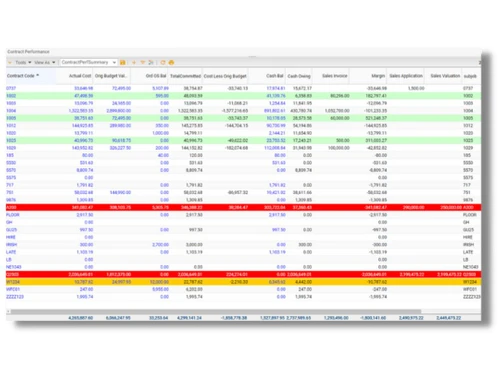Click the refresh toolbar icon
The width and height of the screenshot is (500, 375).
(x=163, y=62)
